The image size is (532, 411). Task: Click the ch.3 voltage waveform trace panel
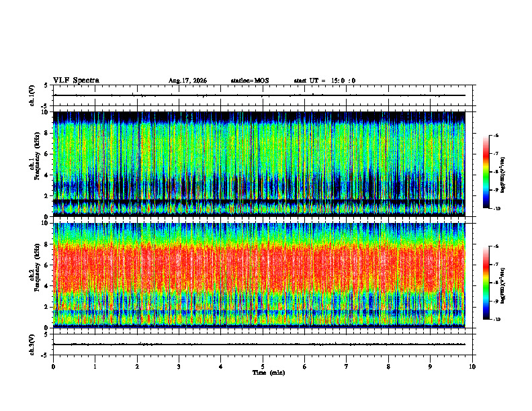click(x=263, y=345)
